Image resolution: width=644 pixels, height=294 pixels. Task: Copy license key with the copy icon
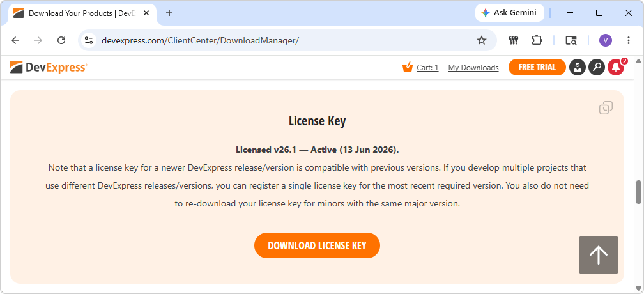point(606,108)
